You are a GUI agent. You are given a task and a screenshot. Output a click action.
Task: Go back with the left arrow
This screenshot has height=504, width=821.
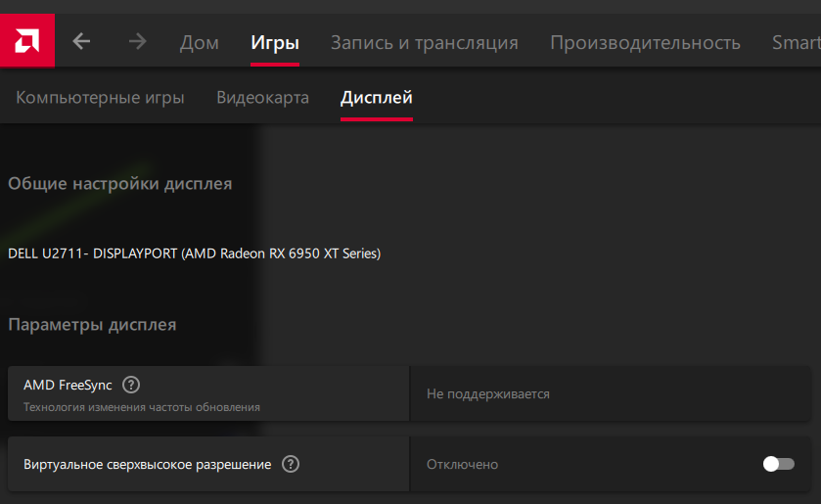81,41
